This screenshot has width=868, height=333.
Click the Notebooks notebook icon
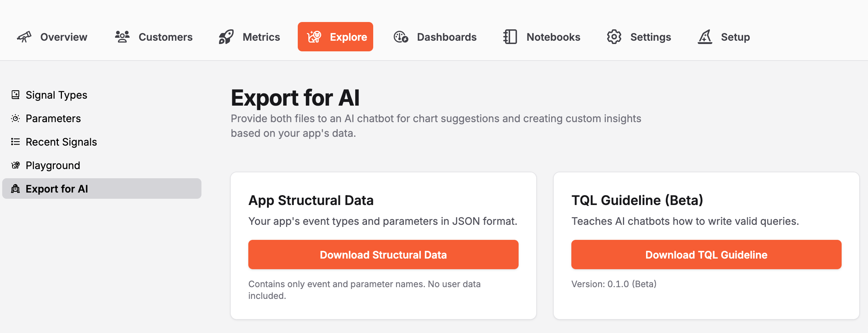tap(509, 36)
